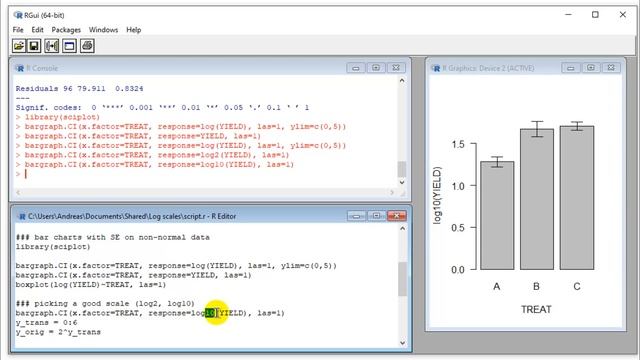This screenshot has height=360, width=640.
Task: Click '### picking a good scale' comment line
Action: click(x=105, y=304)
